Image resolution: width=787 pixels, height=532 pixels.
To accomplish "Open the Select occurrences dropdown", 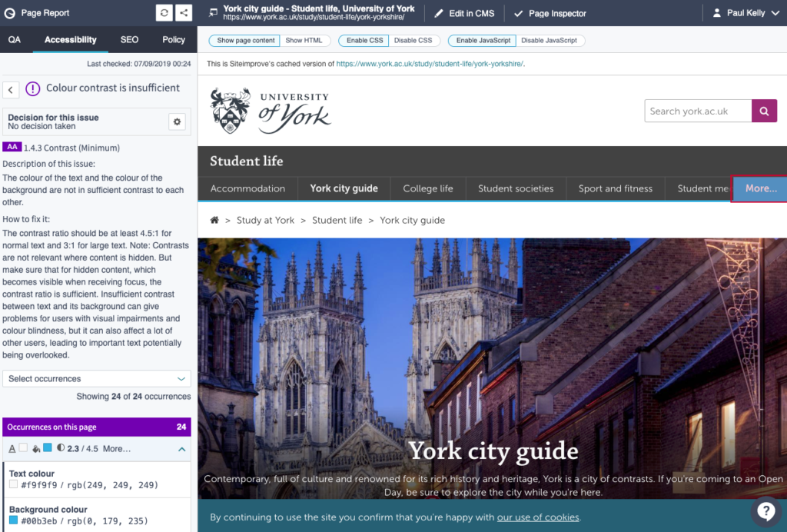I will [x=97, y=379].
